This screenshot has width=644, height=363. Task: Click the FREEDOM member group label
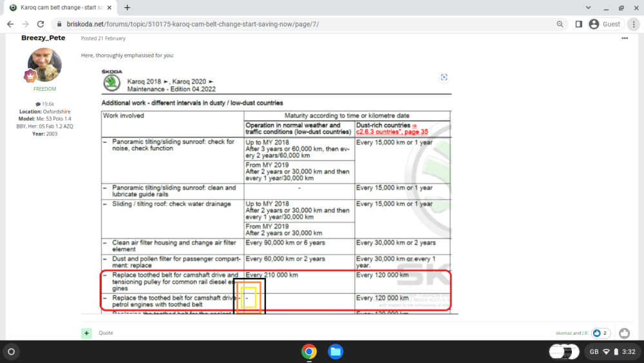click(x=45, y=89)
